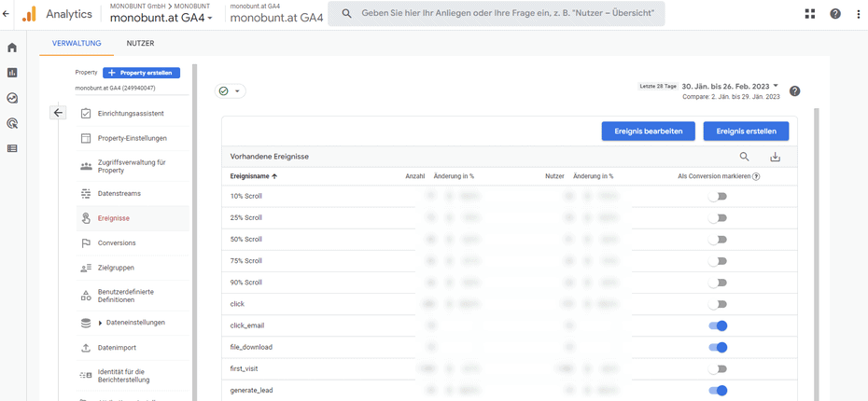Screen dimensions: 868x401
Task: Click the events table vertical scrollbar
Action: (816, 255)
